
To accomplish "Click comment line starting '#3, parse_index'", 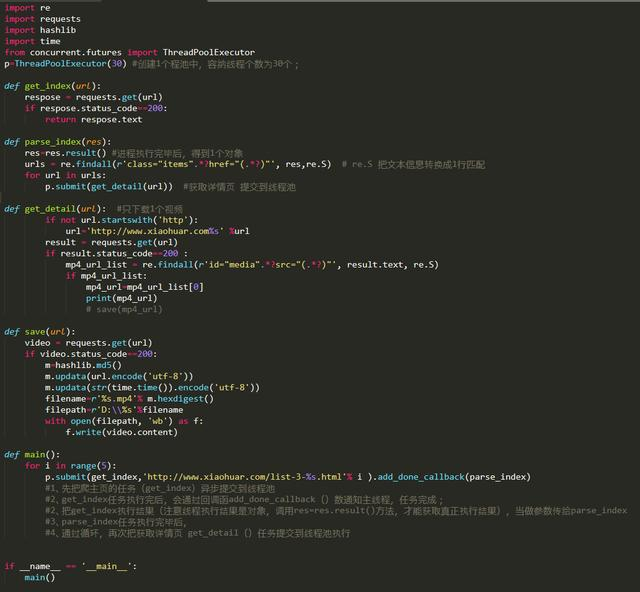I will (116, 522).
